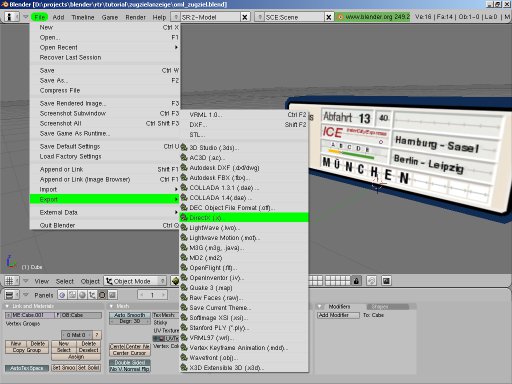
Task: Toggle the AutoTexSpace option
Action: tap(27, 368)
